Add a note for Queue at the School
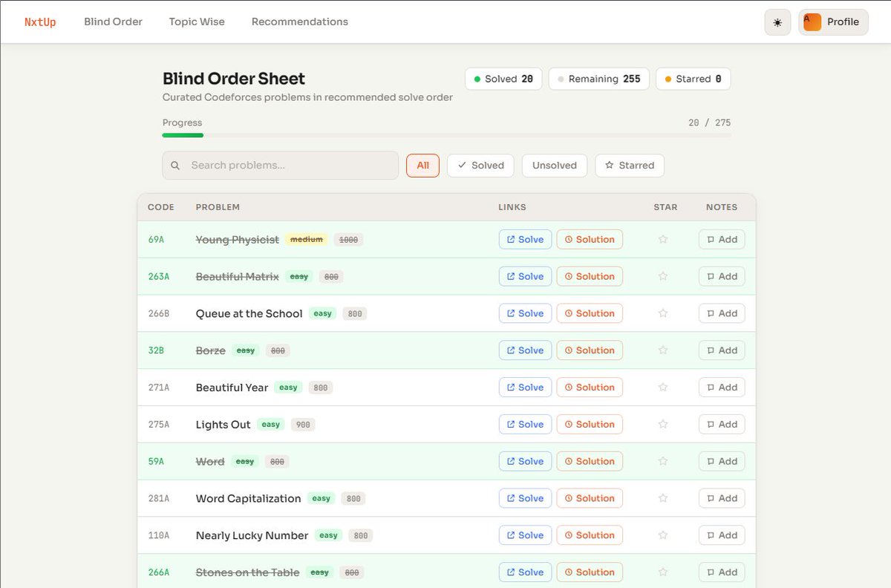 722,313
